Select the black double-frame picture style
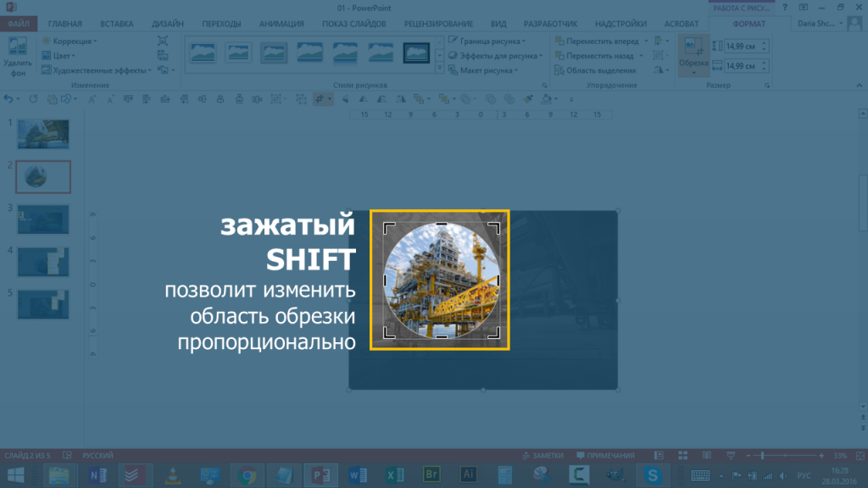 [x=415, y=53]
